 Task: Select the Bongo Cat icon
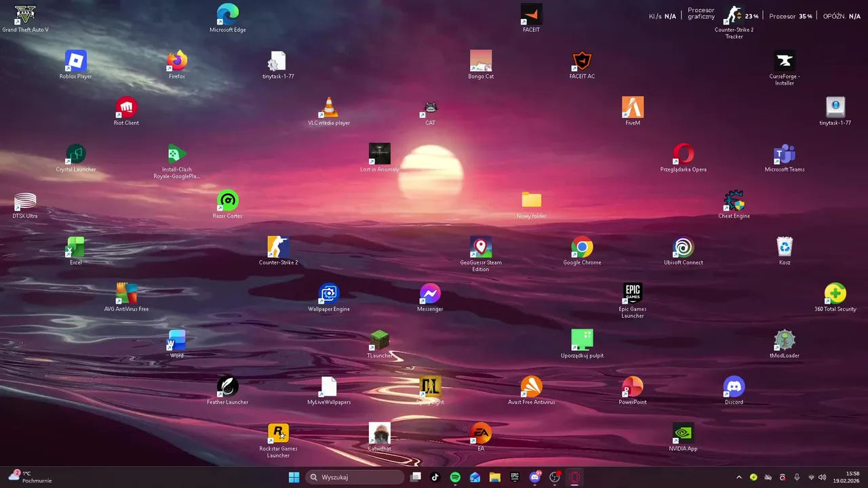481,64
